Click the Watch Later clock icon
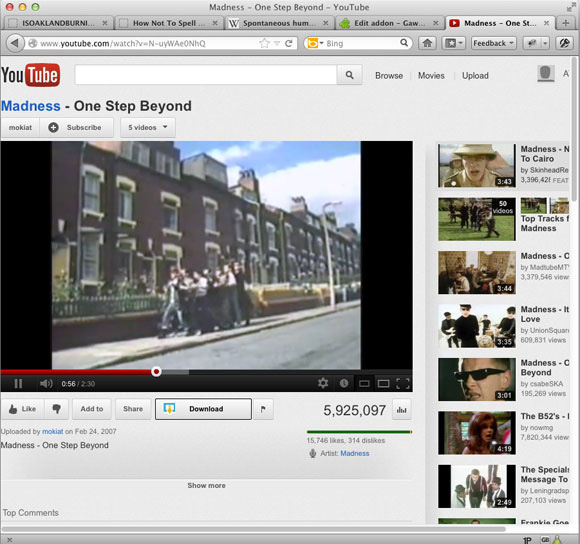This screenshot has height=544, width=580. [x=344, y=383]
